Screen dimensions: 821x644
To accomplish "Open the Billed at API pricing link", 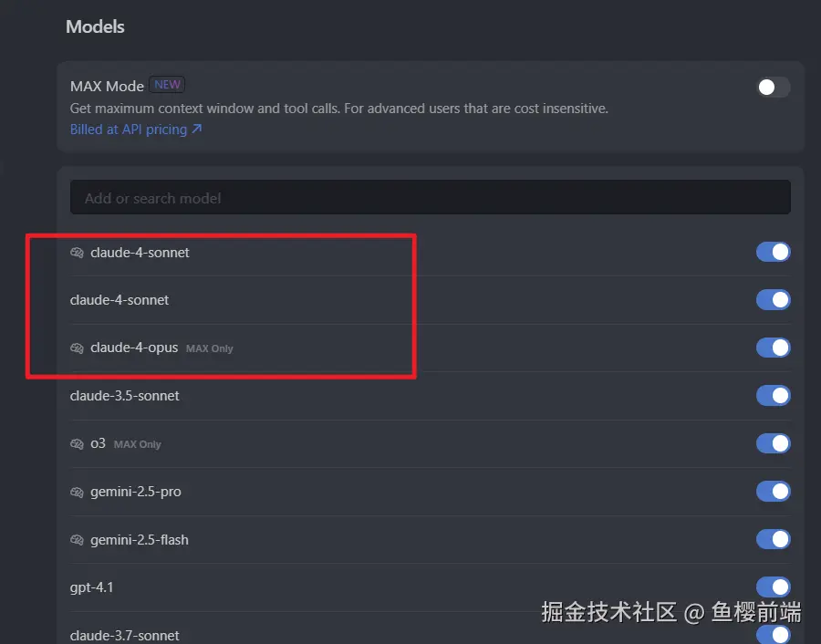I will [x=136, y=130].
